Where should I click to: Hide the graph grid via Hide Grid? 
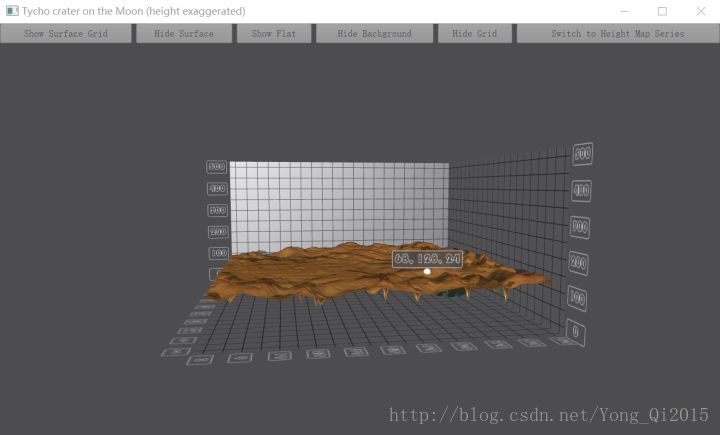[x=474, y=34]
